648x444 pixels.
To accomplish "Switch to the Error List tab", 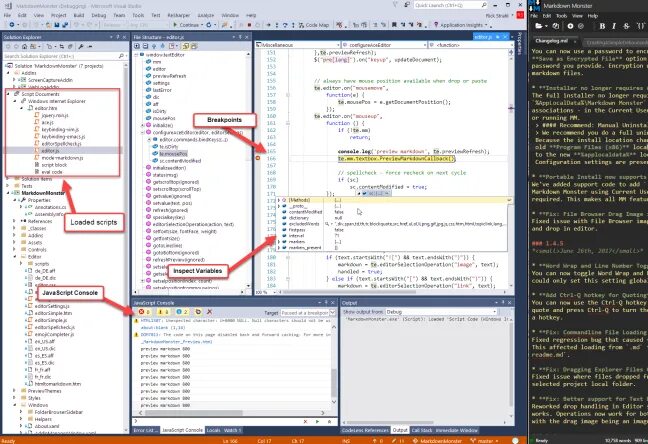I will 145,430.
